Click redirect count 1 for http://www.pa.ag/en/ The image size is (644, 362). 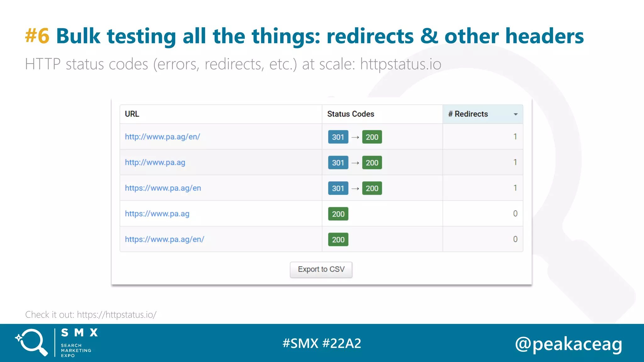tap(515, 137)
